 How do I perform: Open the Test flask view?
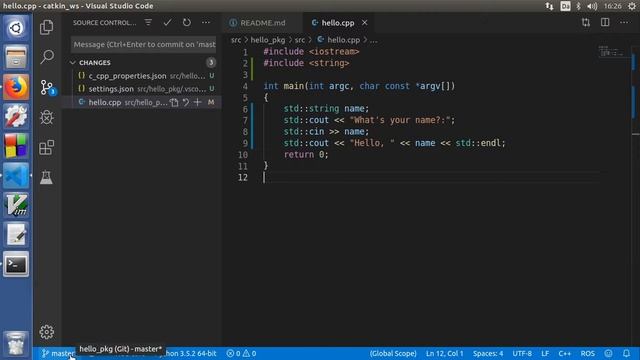[47, 177]
